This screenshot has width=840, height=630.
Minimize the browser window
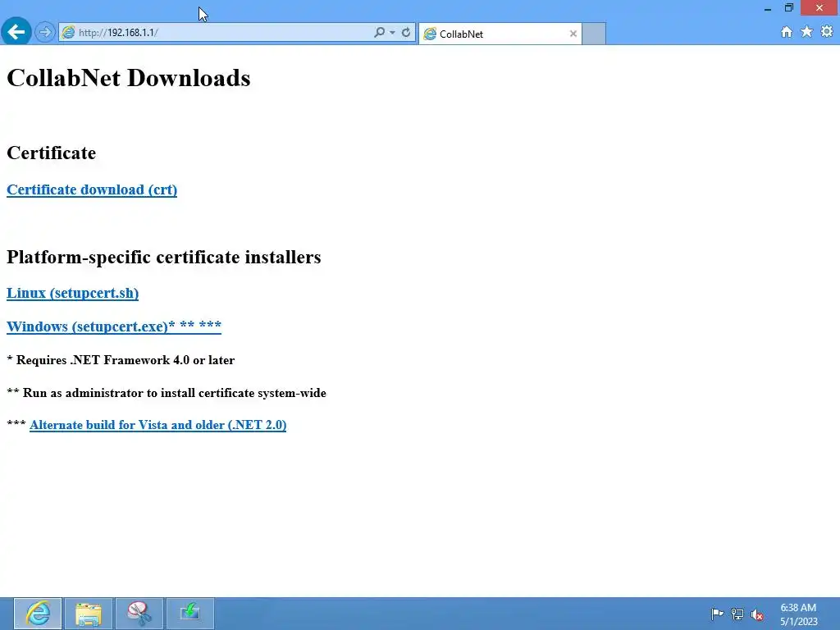(768, 8)
